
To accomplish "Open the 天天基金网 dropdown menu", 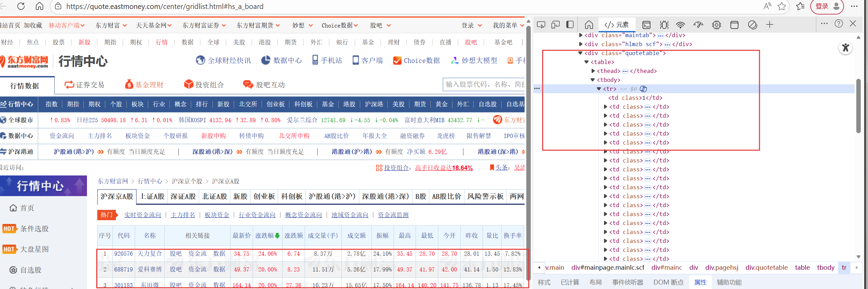I will point(154,25).
